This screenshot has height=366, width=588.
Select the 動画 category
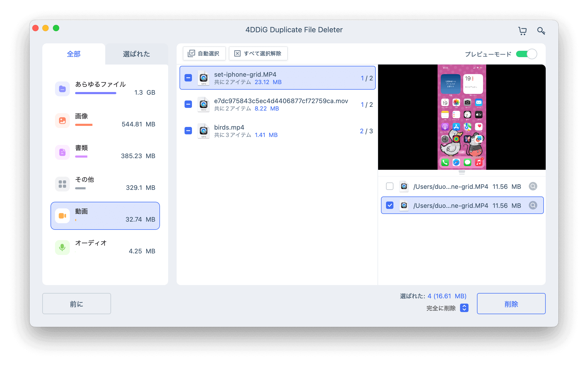point(105,216)
